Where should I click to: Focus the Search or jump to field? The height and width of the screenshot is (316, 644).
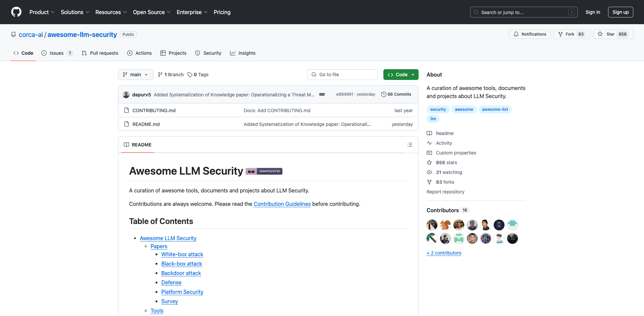click(x=524, y=12)
